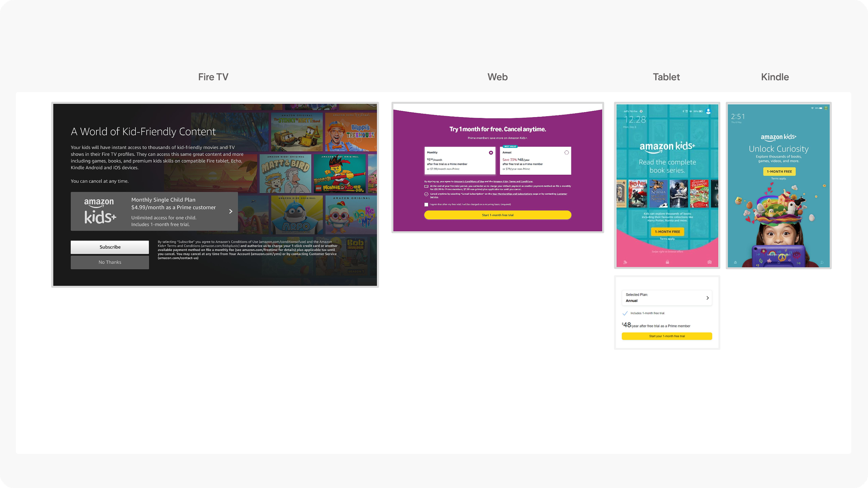Click Start your 1-month free trial
The height and width of the screenshot is (488, 868).
pos(667,336)
